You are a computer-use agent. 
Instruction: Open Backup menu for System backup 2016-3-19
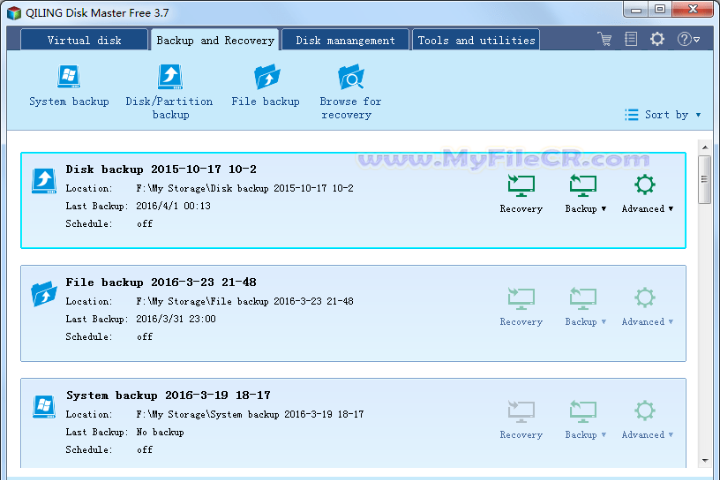585,419
